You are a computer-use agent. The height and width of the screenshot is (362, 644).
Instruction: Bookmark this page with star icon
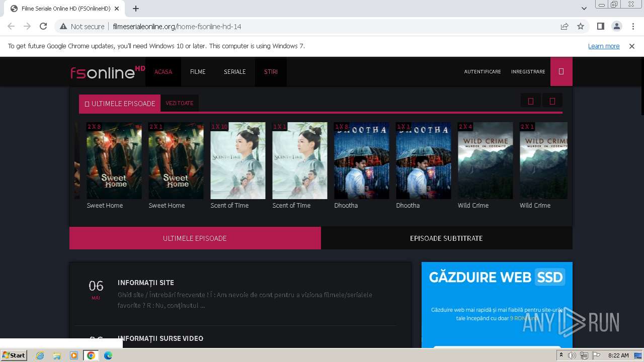tap(581, 26)
